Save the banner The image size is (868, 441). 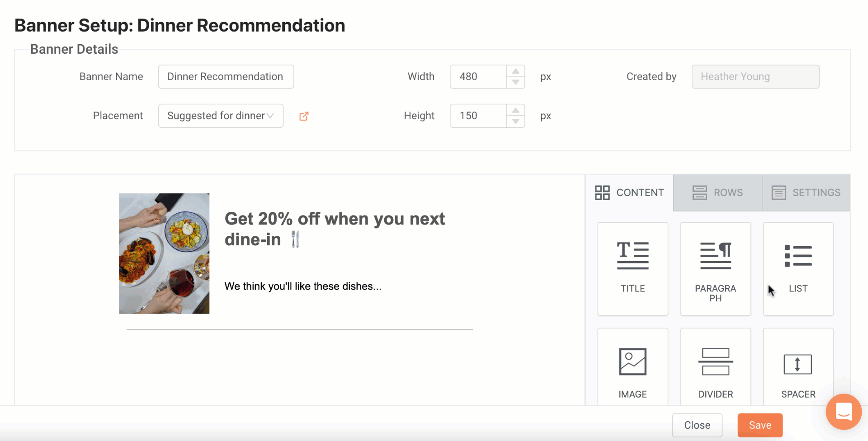coord(760,425)
